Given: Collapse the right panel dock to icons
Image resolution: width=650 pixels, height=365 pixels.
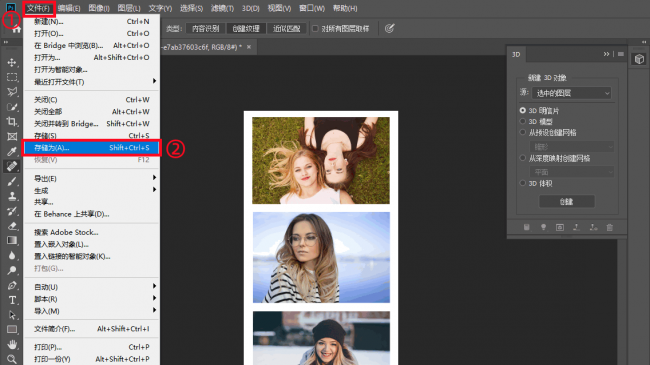Looking at the screenshot, I should click(644, 42).
